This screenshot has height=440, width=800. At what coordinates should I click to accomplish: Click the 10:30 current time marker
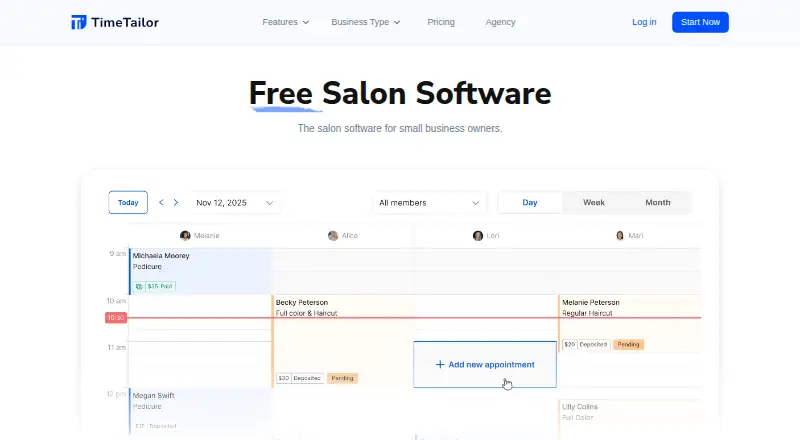(x=116, y=317)
